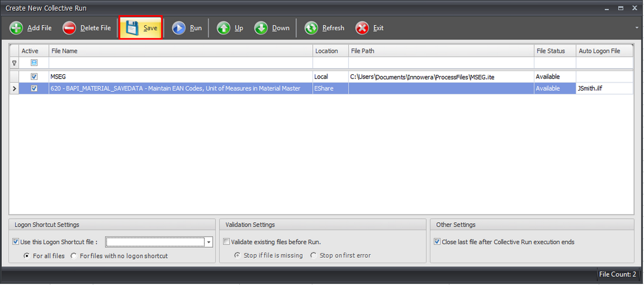Sort by File Name column header
The width and height of the screenshot is (644, 285).
pyautogui.click(x=180, y=51)
